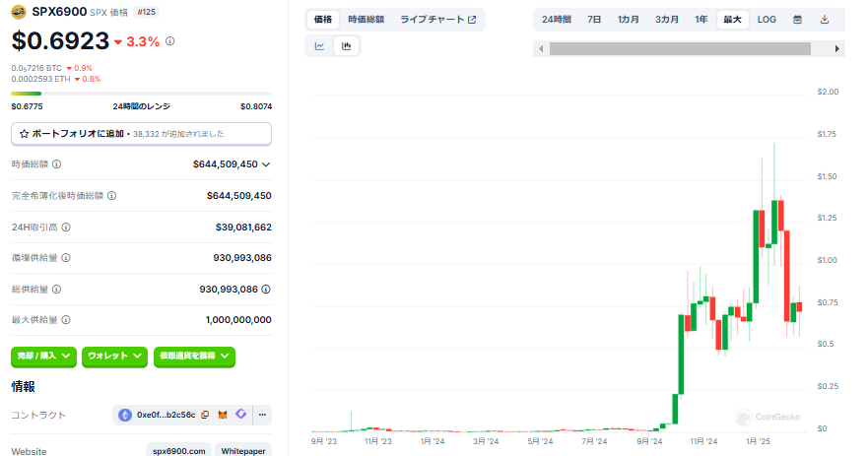Open the calendar date range picker
This screenshot has width=868, height=456.
tap(797, 20)
